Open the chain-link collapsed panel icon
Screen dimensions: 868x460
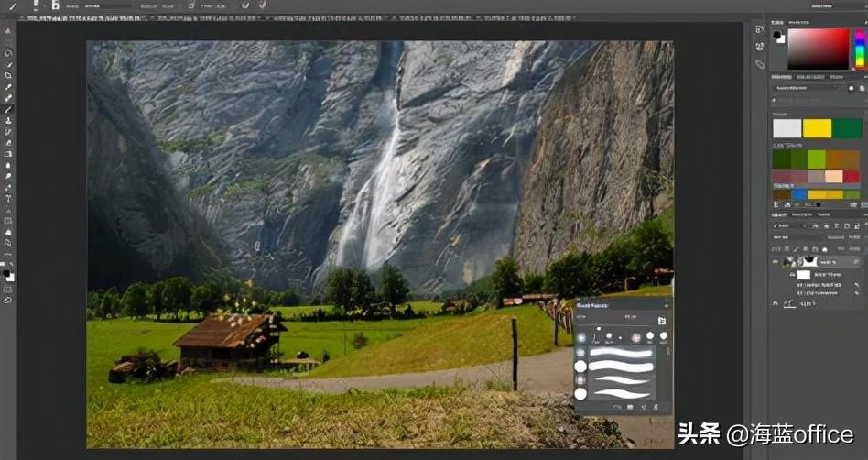pos(760,64)
